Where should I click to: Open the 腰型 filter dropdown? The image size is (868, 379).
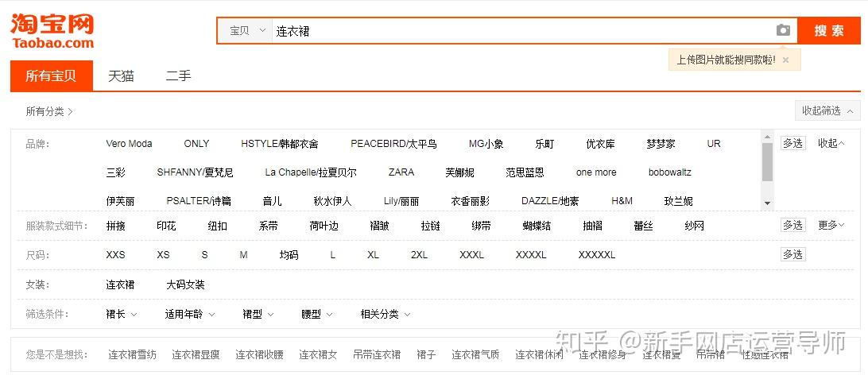(x=316, y=315)
